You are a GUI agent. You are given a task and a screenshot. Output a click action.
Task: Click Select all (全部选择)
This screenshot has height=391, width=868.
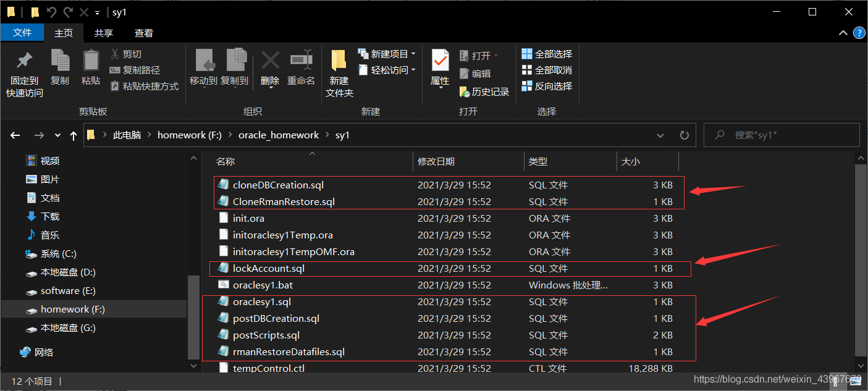[547, 54]
